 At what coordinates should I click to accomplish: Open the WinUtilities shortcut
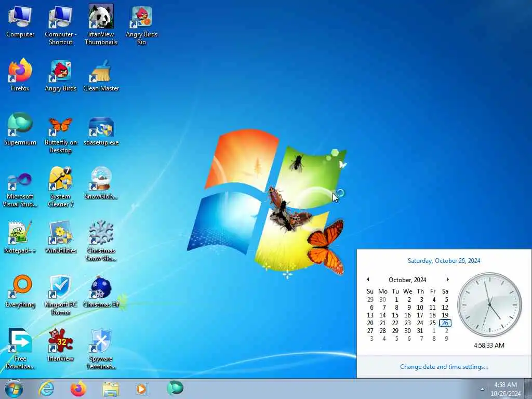(x=61, y=237)
